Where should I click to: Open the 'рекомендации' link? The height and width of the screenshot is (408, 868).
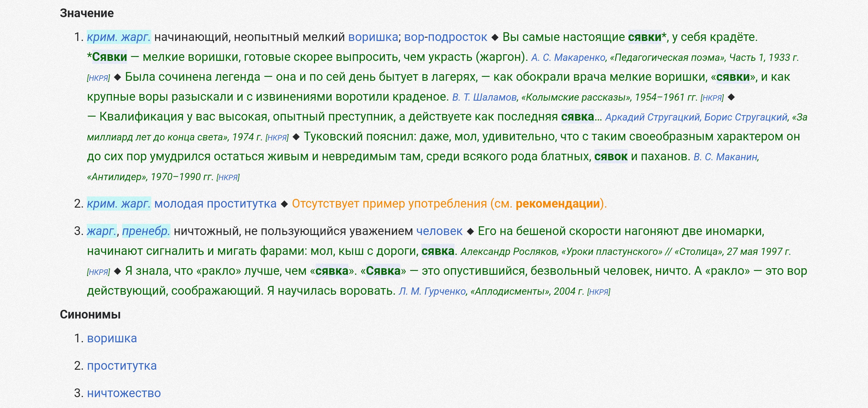coord(558,204)
